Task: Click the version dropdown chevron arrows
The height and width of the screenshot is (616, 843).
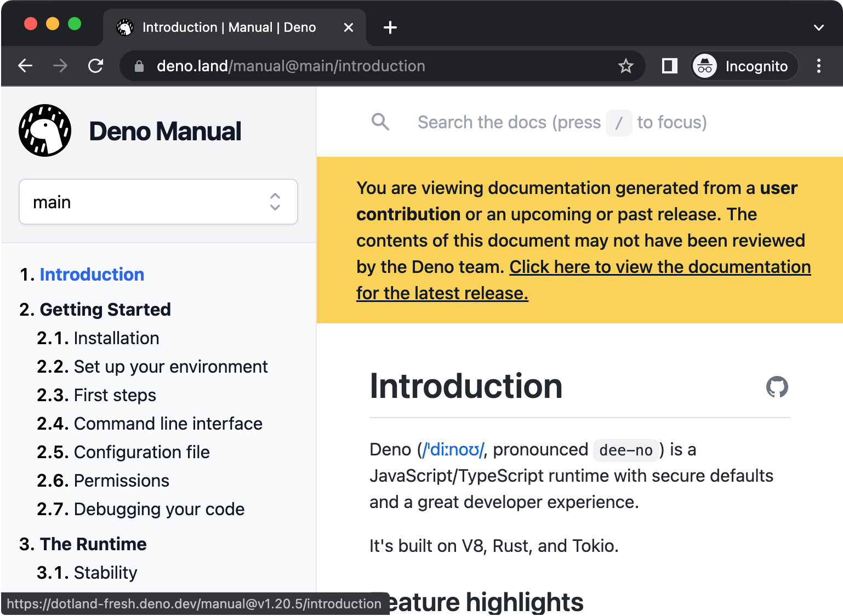Action: point(275,202)
